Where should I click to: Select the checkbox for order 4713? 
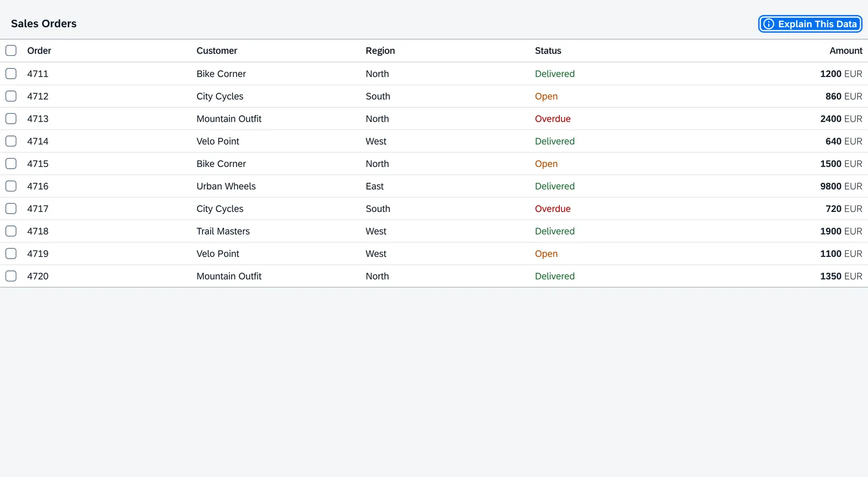click(x=11, y=119)
